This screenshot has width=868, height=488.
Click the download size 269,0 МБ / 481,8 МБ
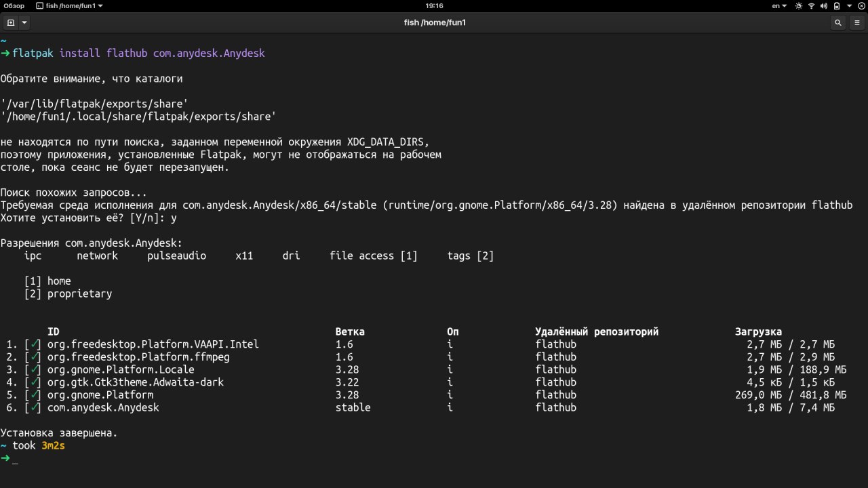(x=791, y=395)
